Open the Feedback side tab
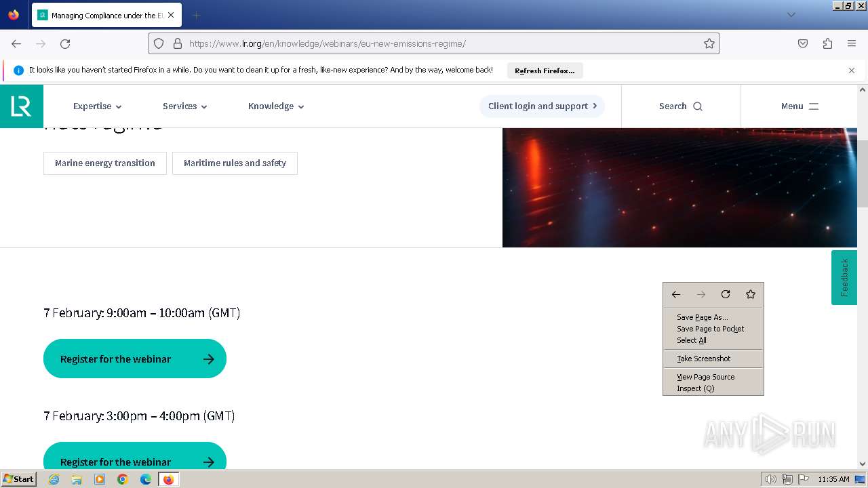The image size is (868, 488). (x=844, y=278)
